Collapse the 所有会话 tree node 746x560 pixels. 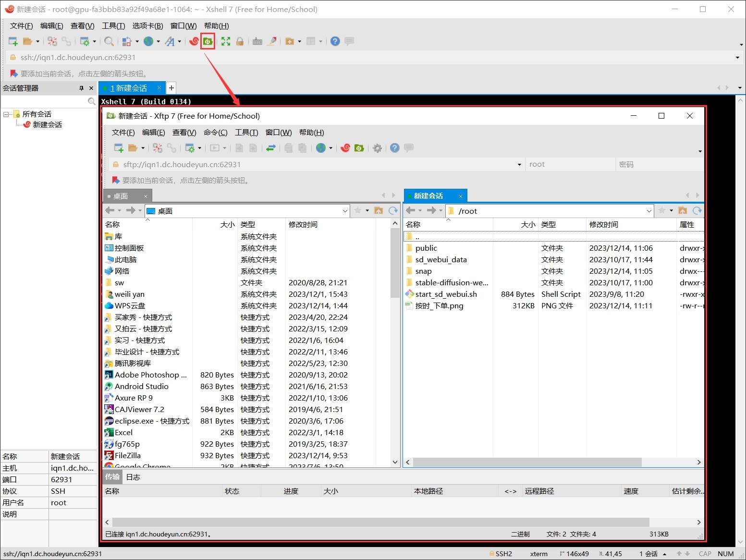click(6, 114)
